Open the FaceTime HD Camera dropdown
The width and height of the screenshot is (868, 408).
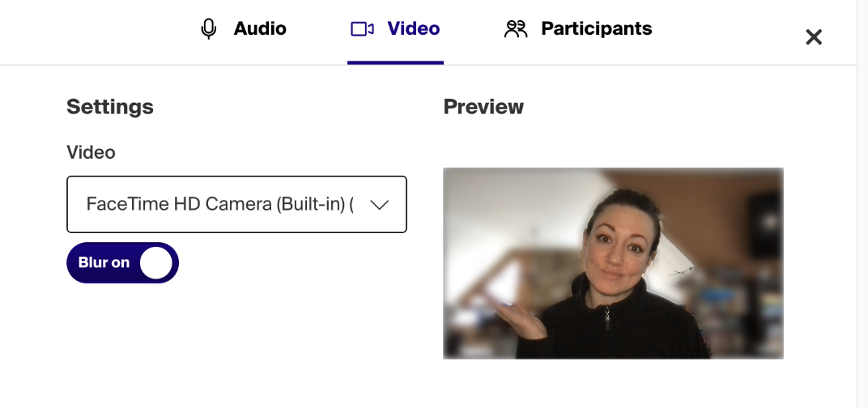coord(237,204)
